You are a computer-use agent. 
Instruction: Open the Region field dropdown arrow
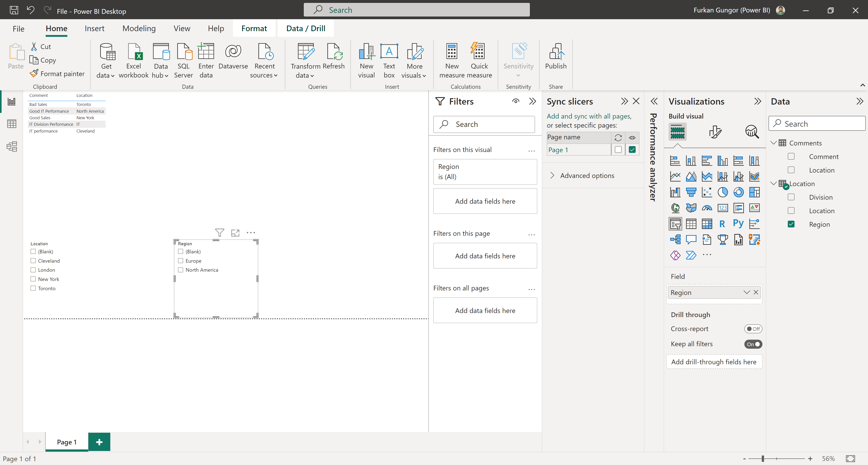[x=746, y=292]
